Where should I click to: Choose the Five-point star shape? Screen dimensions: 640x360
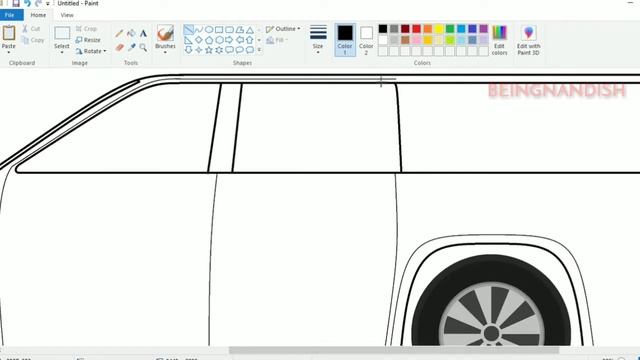pos(209,50)
